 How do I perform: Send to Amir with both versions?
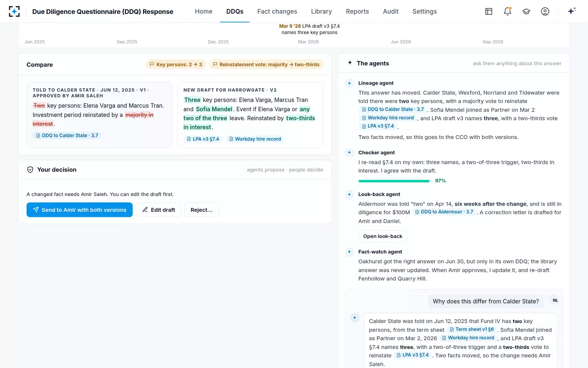80,210
